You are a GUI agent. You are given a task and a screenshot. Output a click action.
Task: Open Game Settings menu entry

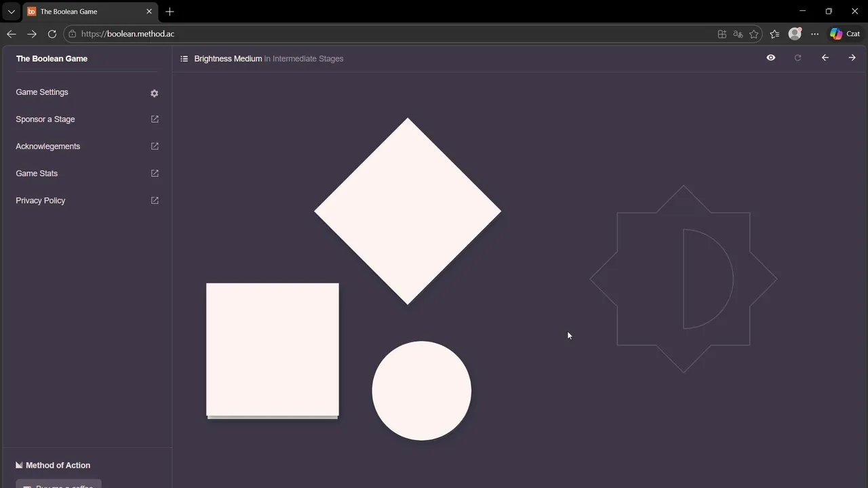pyautogui.click(x=87, y=92)
